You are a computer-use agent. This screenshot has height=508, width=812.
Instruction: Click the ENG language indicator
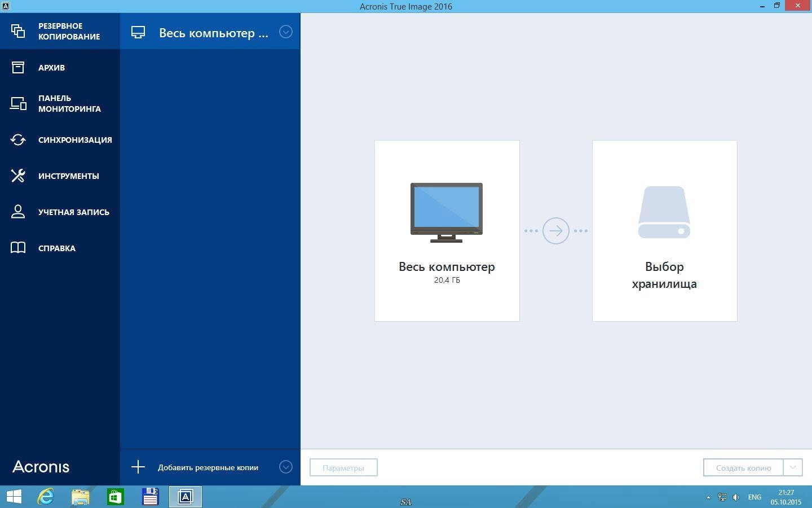(x=754, y=497)
